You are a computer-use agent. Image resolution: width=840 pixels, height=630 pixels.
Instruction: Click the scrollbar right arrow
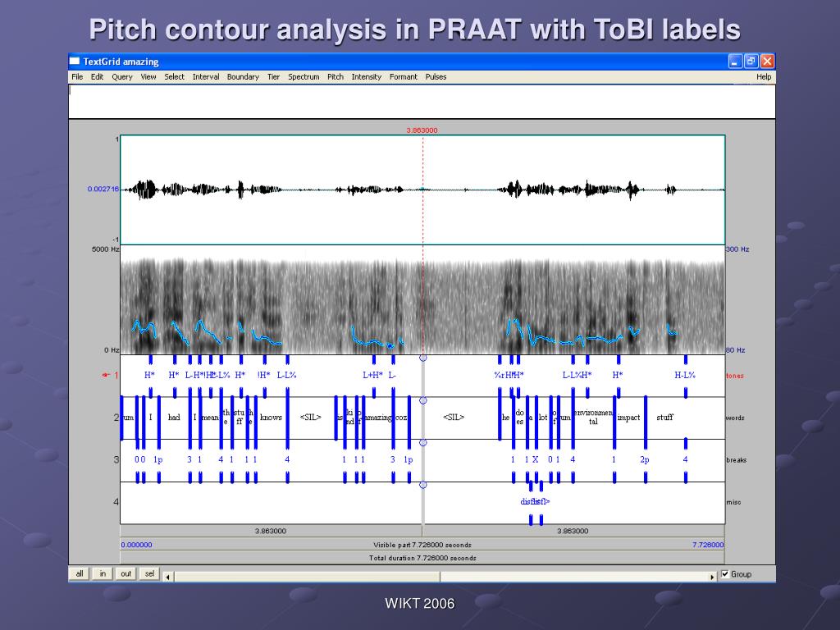pos(712,577)
